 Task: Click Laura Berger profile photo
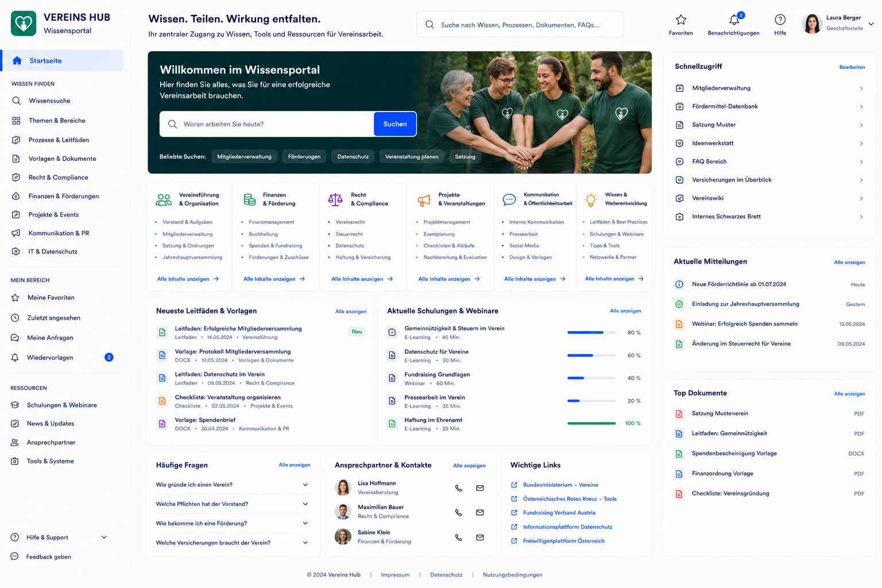coord(812,24)
